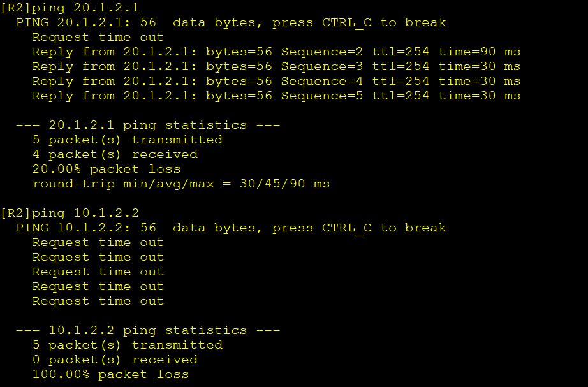Click the '100.00% packet loss' text

[110, 374]
